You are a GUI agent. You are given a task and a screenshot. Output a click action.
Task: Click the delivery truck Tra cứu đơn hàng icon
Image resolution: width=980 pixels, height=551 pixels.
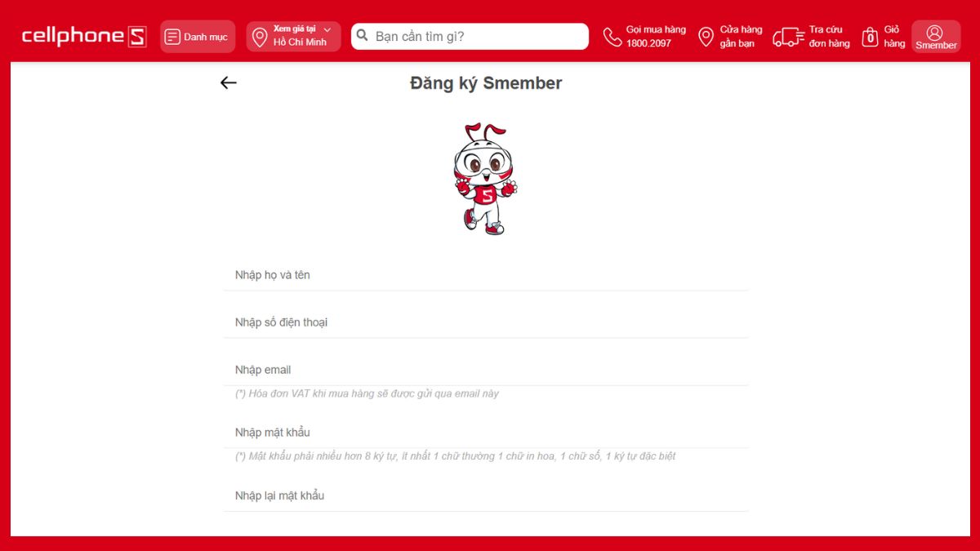tap(788, 37)
